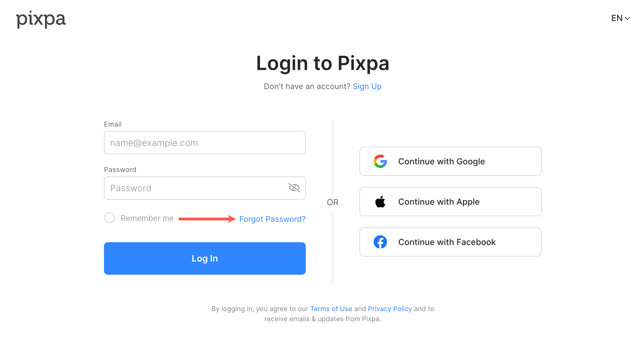Click the Pixpa logo
This screenshot has height=345, width=644.
[41, 19]
